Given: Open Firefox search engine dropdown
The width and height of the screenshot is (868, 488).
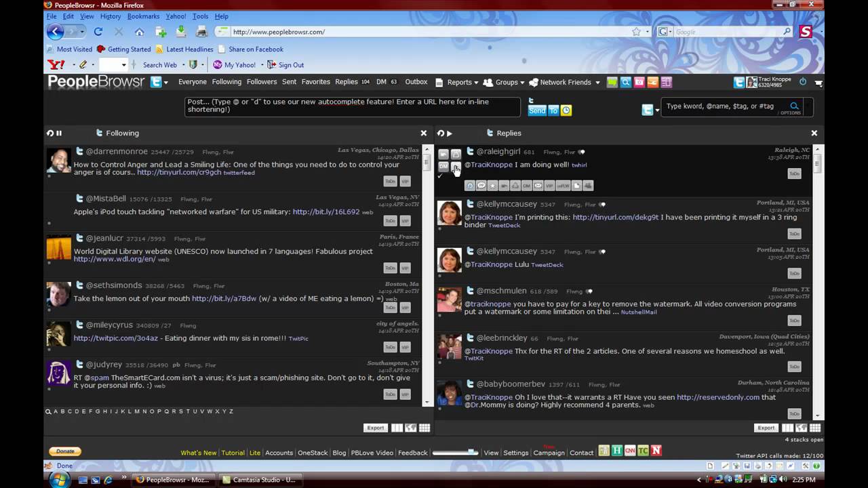Looking at the screenshot, I should click(670, 32).
